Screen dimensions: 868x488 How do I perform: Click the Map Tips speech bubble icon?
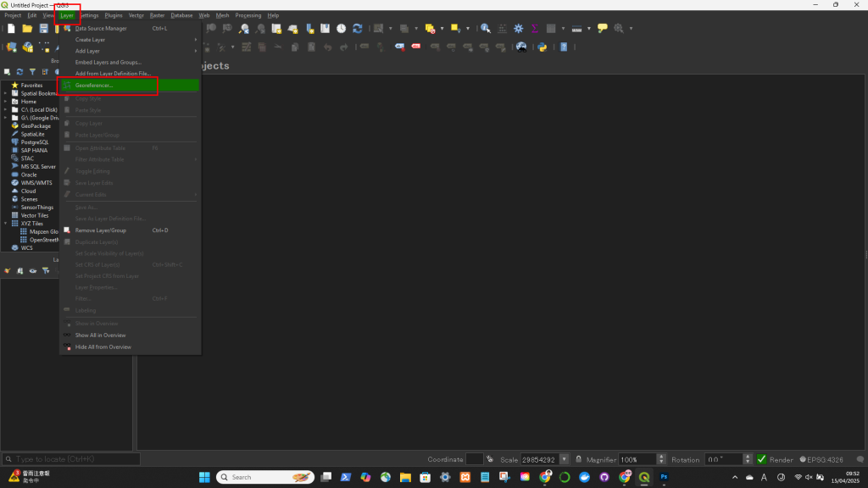pos(603,28)
